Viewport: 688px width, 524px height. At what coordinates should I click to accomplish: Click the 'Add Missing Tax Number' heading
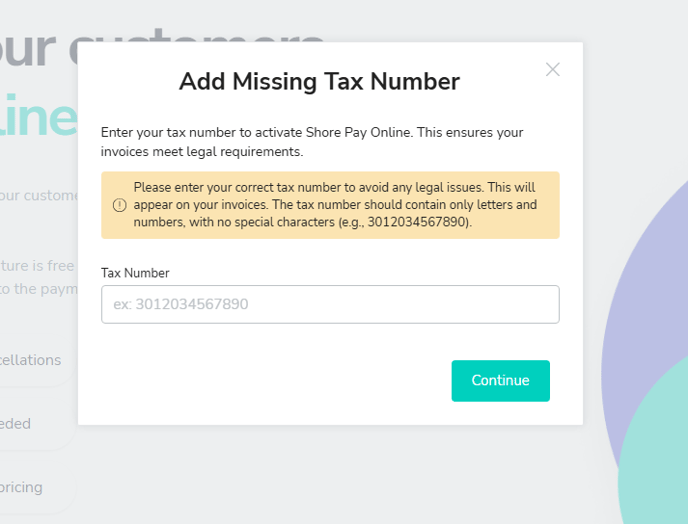pyautogui.click(x=319, y=82)
